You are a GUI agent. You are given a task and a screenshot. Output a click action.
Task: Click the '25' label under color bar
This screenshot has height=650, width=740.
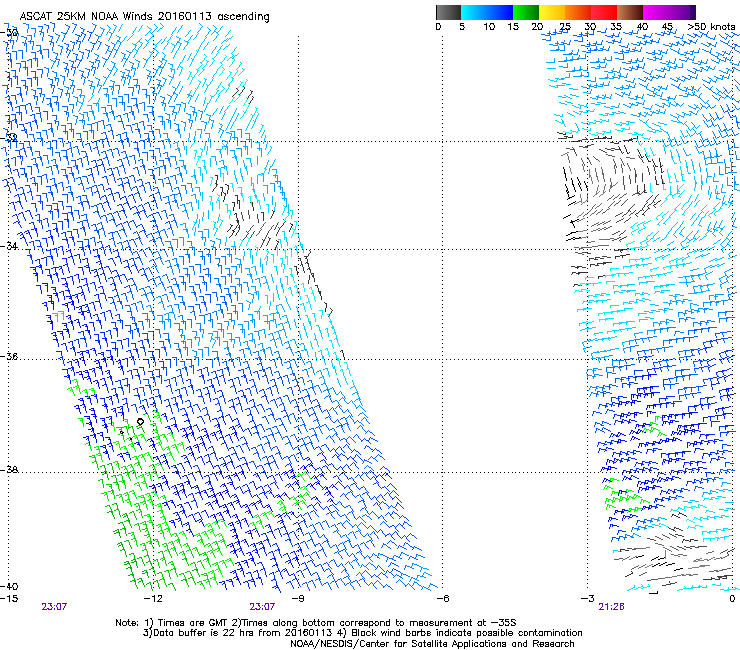click(x=565, y=27)
